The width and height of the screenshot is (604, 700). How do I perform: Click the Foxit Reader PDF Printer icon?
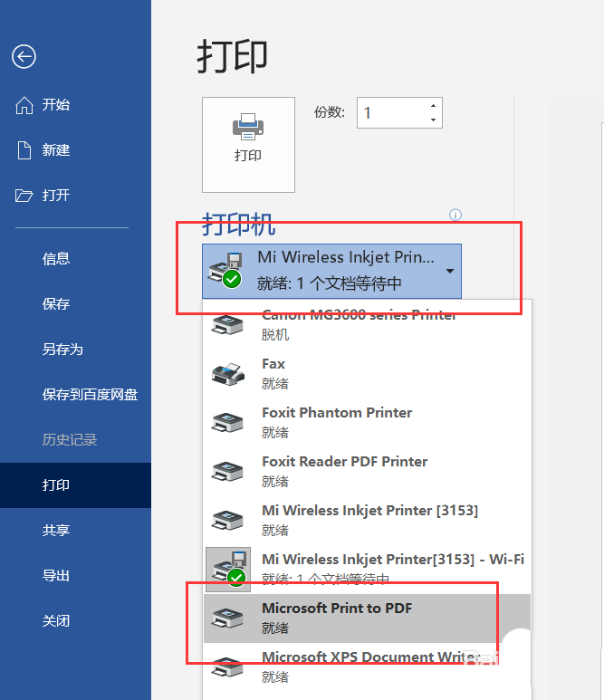227,472
